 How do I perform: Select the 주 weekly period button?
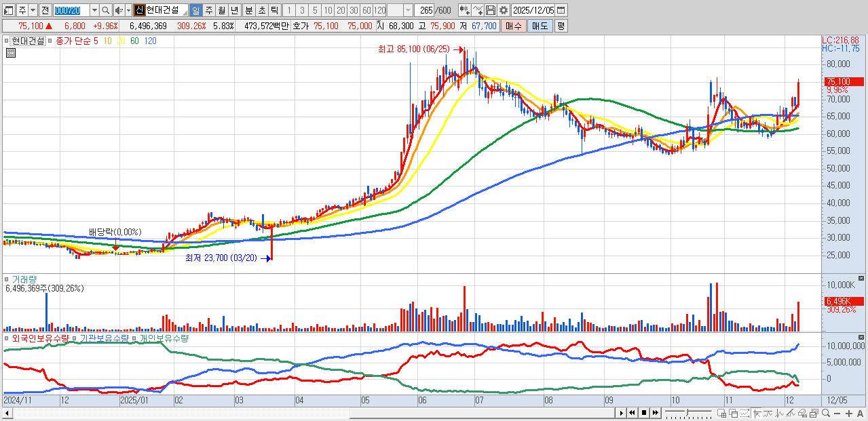click(x=208, y=10)
